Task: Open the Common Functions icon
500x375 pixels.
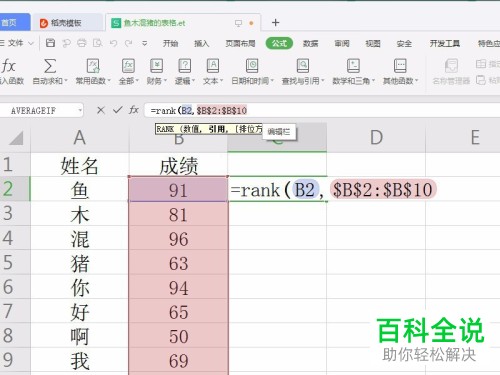Action: 93,66
